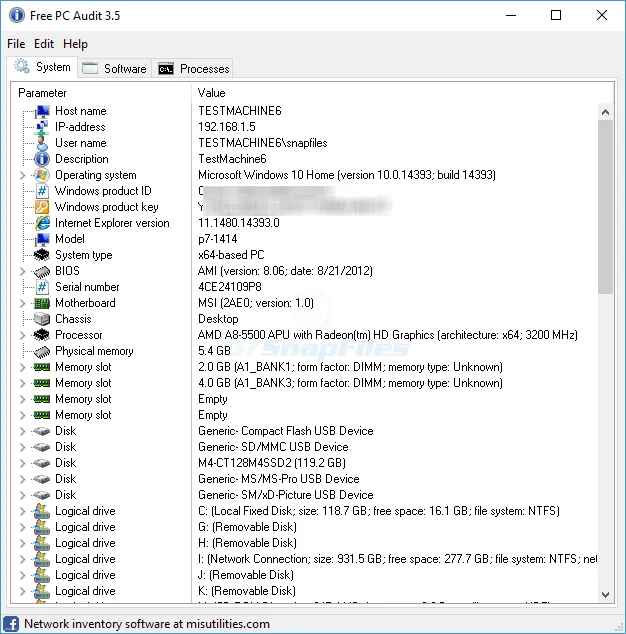The width and height of the screenshot is (626, 634).
Task: Open the Help menu
Action: (75, 44)
